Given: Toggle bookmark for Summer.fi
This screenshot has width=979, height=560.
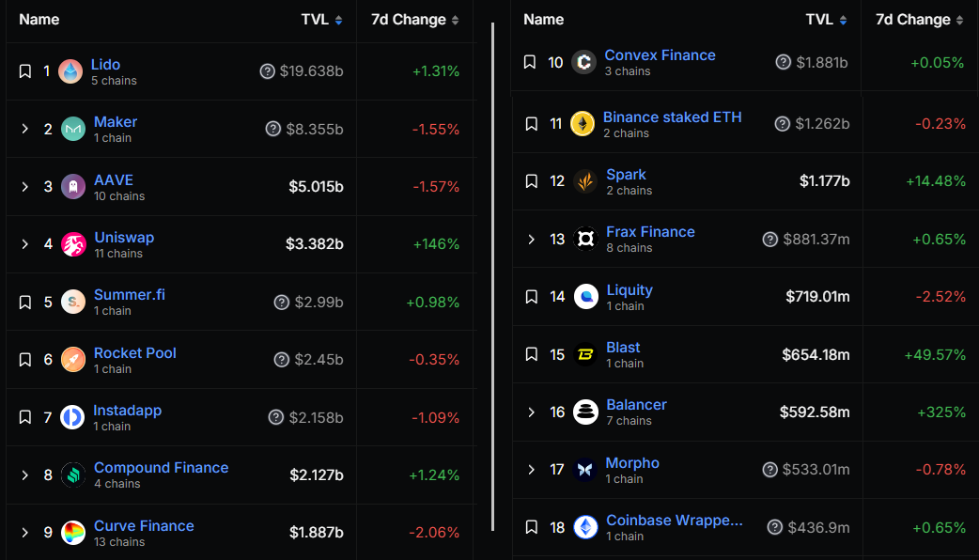Looking at the screenshot, I should pos(25,302).
